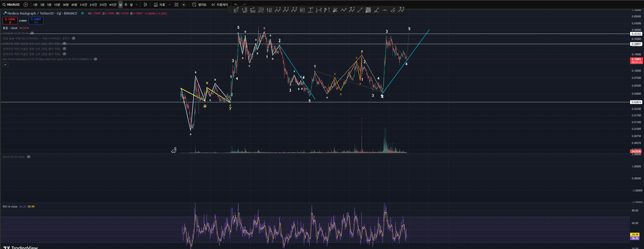Toggle visibility of Key Pivot Ichimoku indicator

pos(95,59)
